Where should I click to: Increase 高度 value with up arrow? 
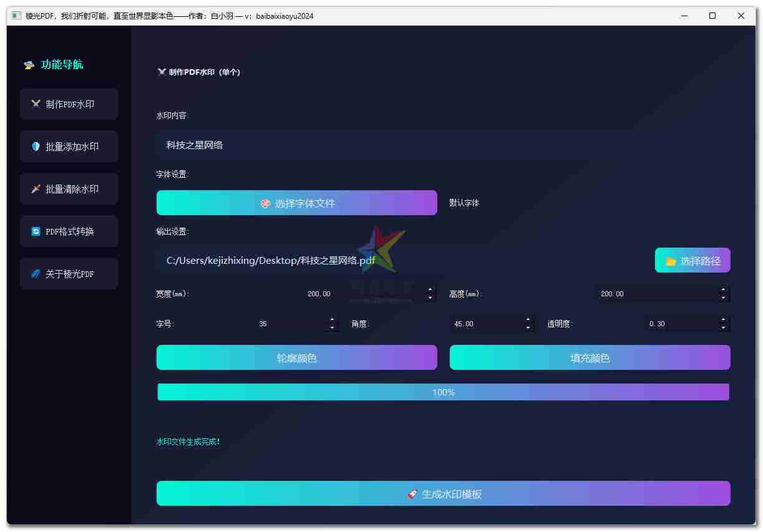click(x=723, y=290)
